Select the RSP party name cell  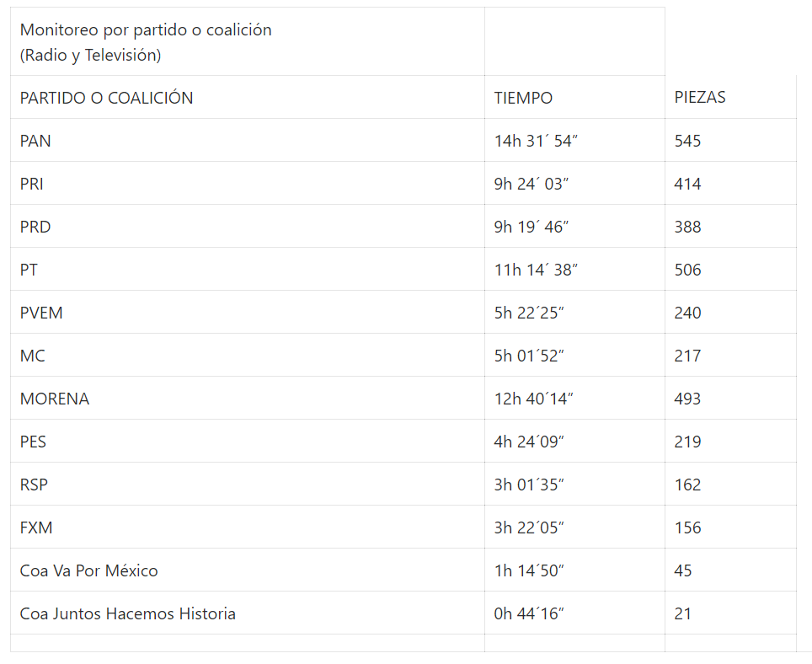click(x=34, y=485)
